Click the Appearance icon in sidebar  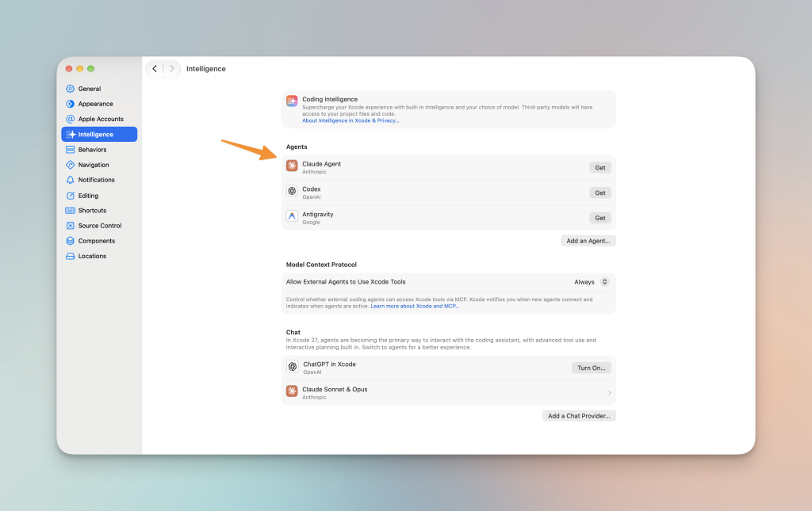coord(71,104)
